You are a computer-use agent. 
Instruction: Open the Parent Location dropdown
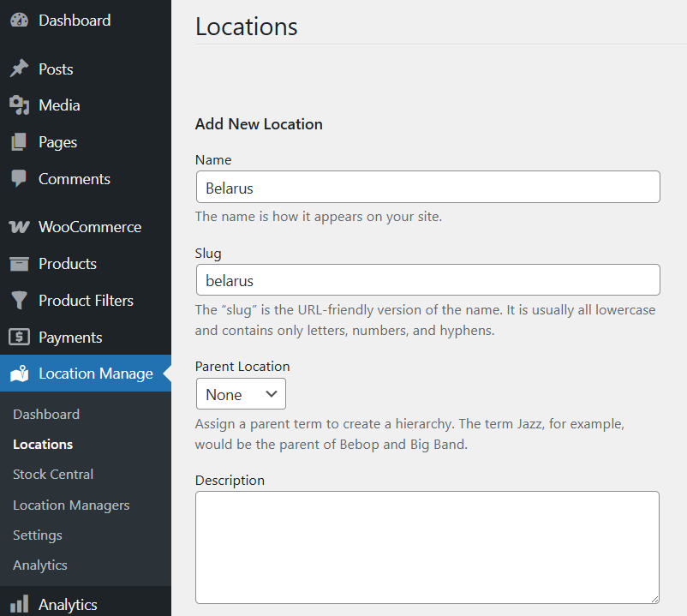click(x=241, y=394)
